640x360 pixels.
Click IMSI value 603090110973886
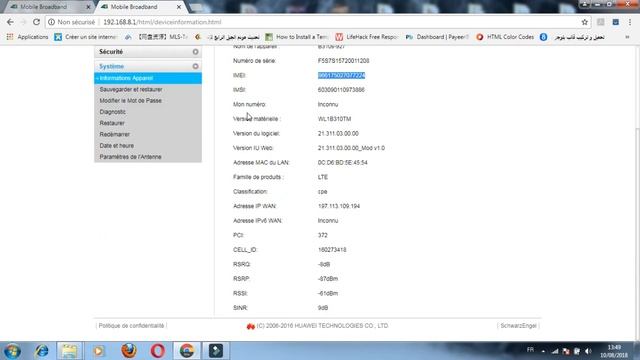click(x=341, y=90)
